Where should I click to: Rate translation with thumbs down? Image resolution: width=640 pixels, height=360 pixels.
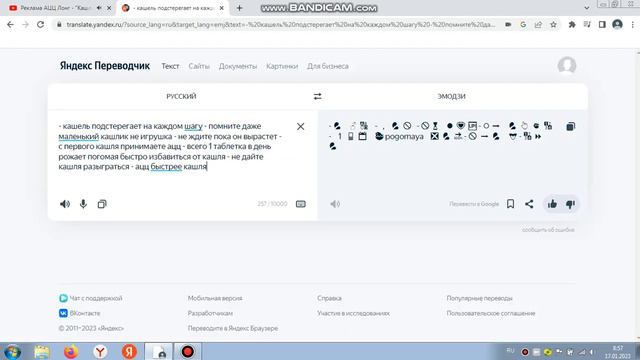570,204
